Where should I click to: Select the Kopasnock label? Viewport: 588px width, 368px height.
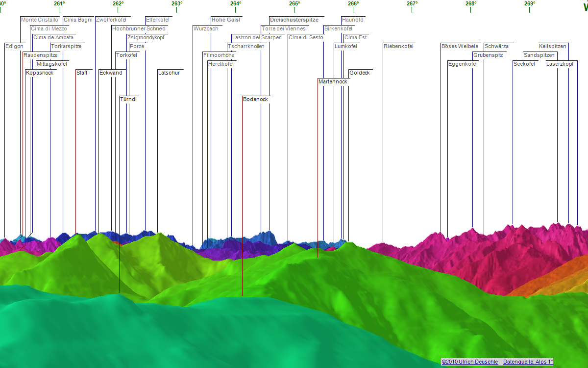[x=40, y=73]
